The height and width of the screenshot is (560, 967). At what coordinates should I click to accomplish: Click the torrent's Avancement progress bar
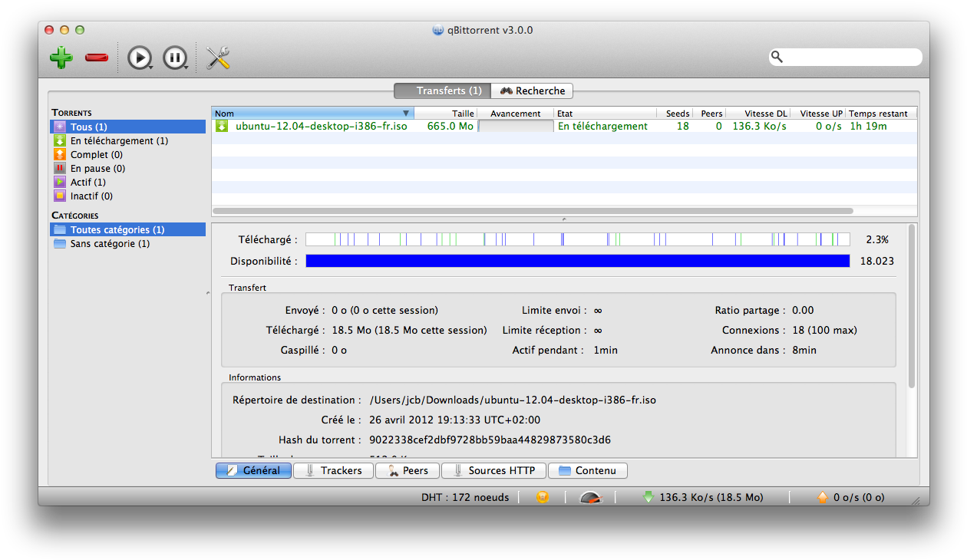516,126
